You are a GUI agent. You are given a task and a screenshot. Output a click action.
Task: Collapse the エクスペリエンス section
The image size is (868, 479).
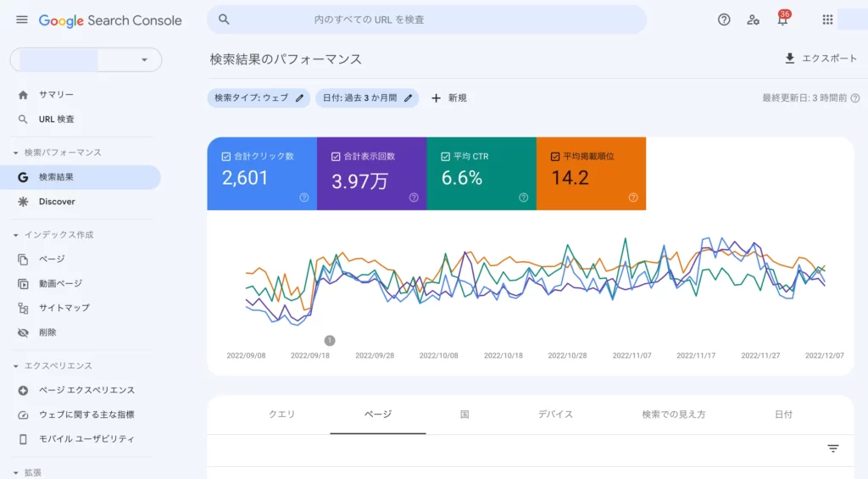15,366
